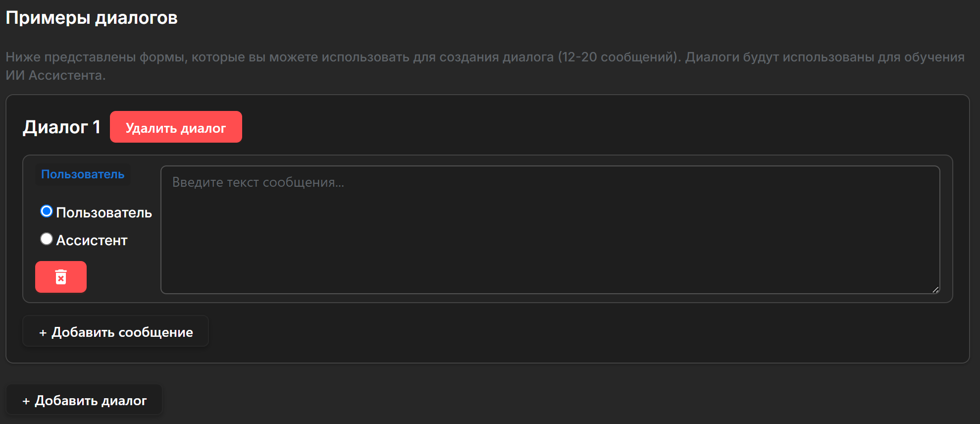The width and height of the screenshot is (980, 424).
Task: Click the blue "Пользователь" role badge
Action: pyautogui.click(x=83, y=174)
